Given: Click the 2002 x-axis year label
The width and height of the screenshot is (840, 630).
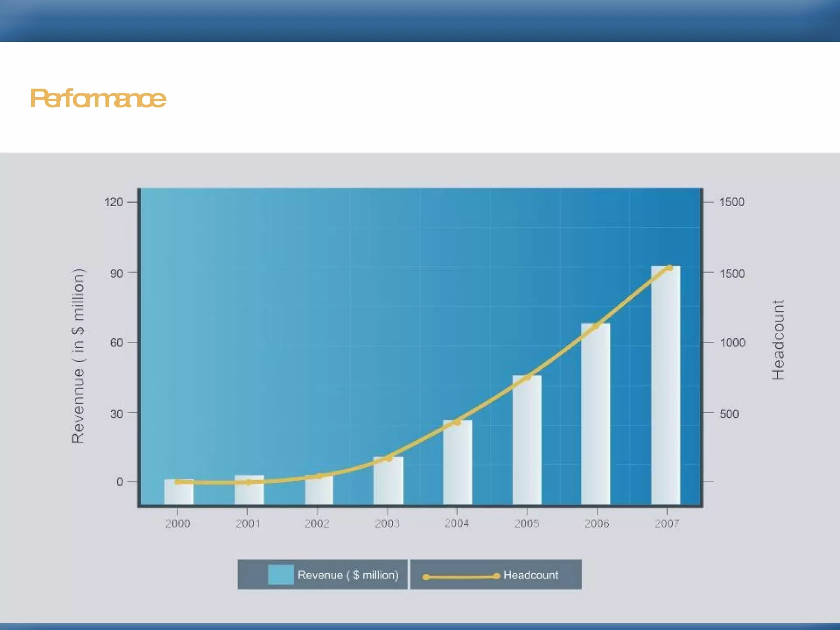Looking at the screenshot, I should 317,523.
